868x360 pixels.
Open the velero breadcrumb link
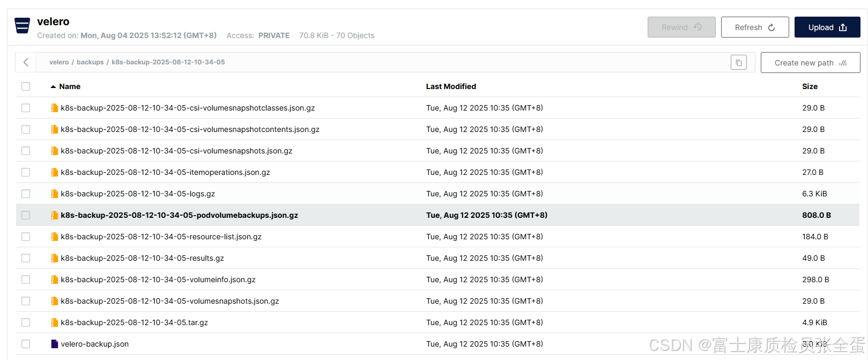click(59, 62)
